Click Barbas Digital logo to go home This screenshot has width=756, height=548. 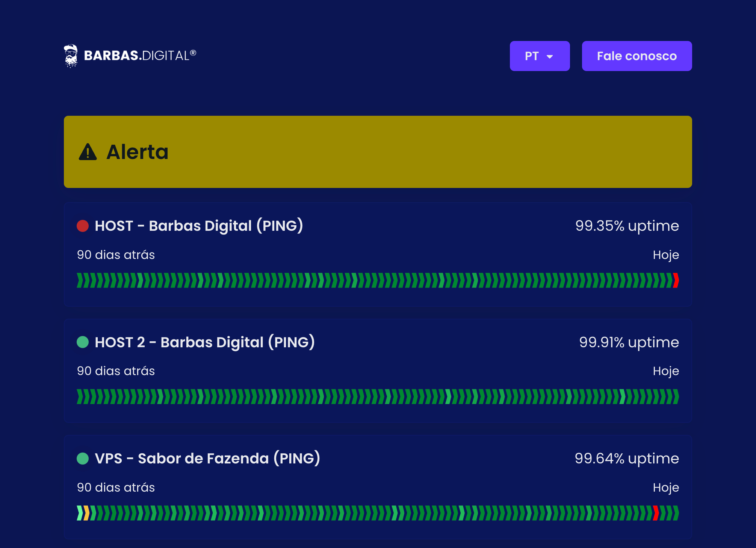pos(130,56)
